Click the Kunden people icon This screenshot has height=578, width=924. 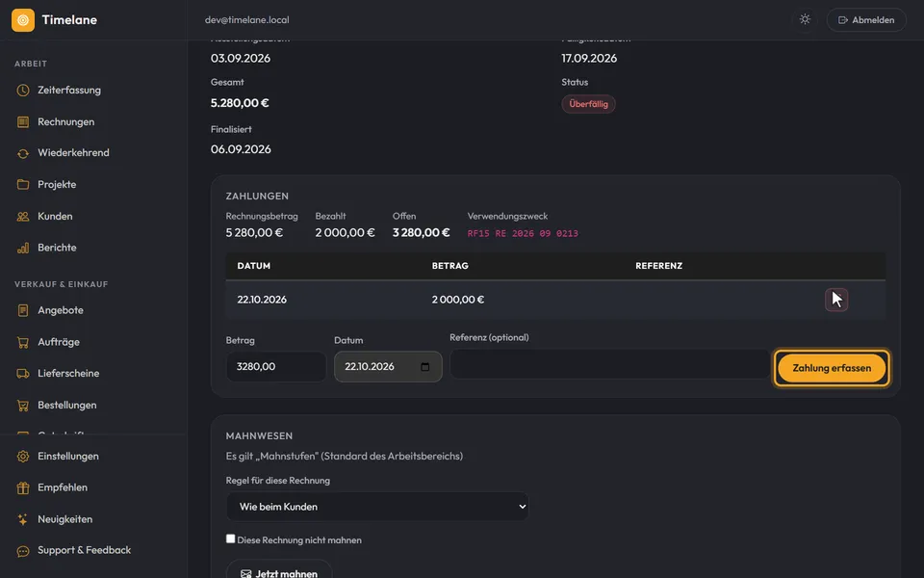[x=23, y=217]
